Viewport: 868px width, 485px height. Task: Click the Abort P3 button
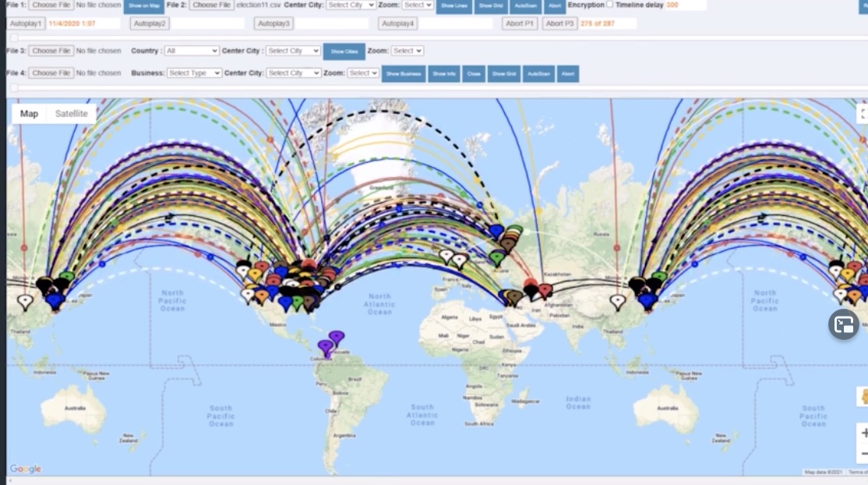(x=559, y=23)
